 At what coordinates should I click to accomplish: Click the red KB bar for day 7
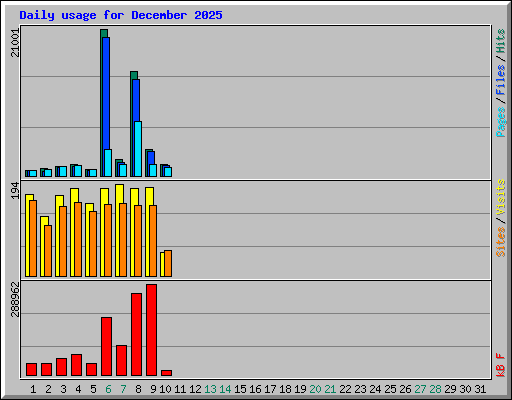click(x=121, y=360)
